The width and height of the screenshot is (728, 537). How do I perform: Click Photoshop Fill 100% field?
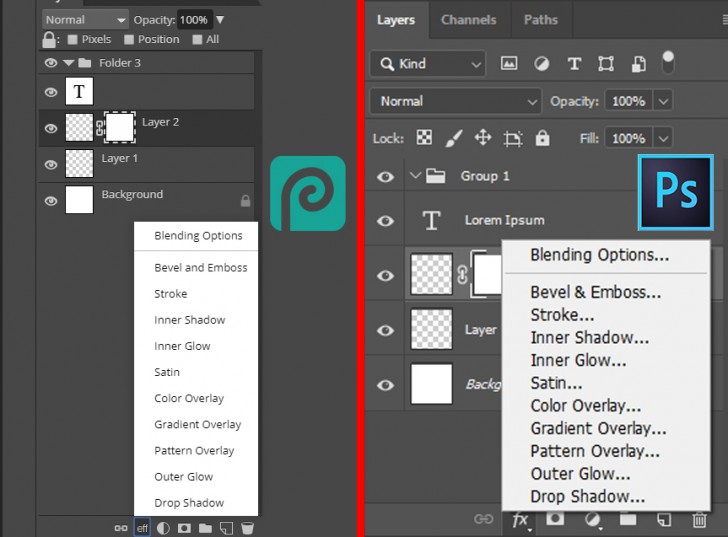[x=629, y=138]
